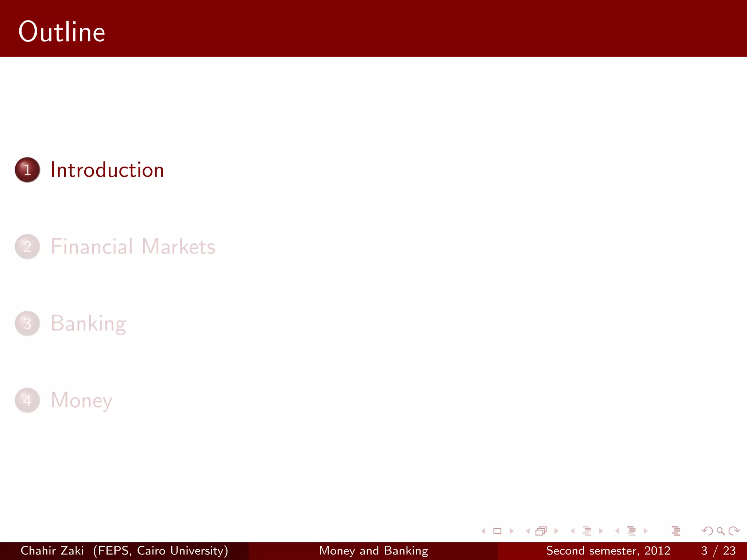747x560 pixels.
Task: Go to next slide arrow
Action: [x=511, y=531]
